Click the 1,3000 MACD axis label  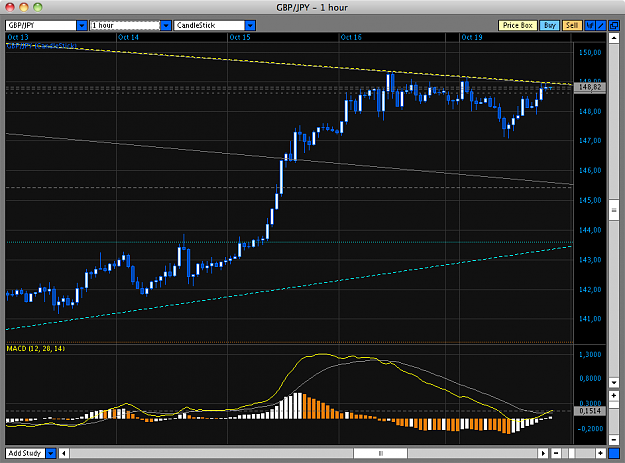click(x=590, y=355)
